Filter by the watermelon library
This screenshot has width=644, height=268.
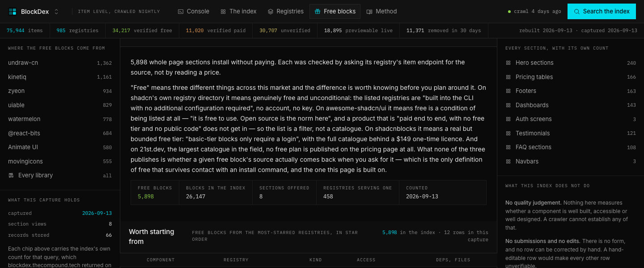point(60,119)
